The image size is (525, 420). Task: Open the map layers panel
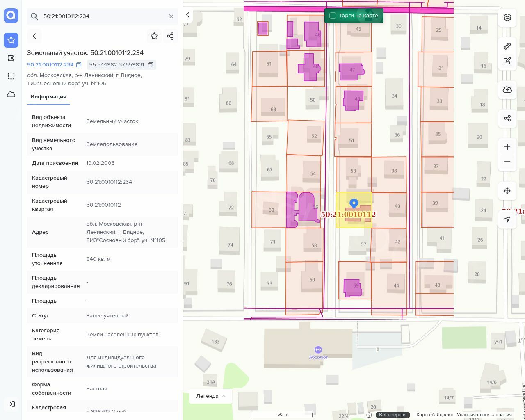(x=507, y=17)
